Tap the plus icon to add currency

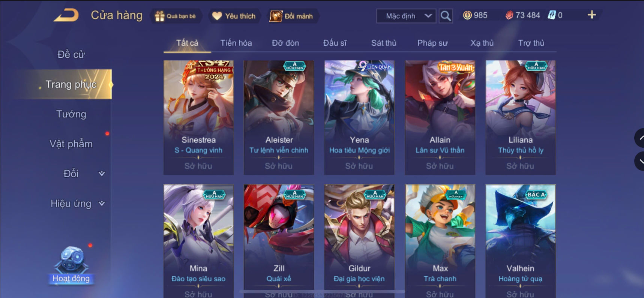(x=591, y=15)
